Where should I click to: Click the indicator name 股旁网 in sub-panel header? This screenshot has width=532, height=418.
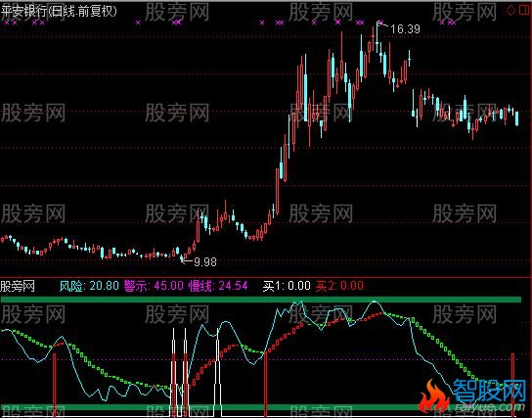pos(18,286)
